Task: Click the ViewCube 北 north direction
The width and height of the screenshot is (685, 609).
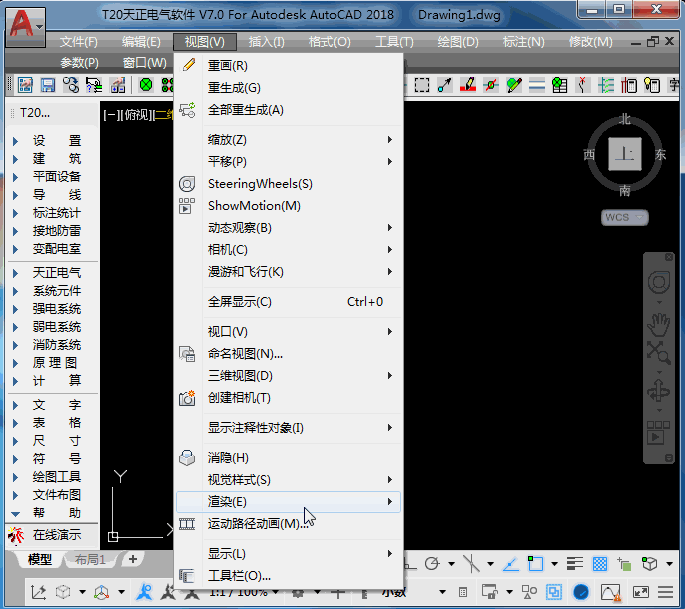Action: tap(625, 119)
